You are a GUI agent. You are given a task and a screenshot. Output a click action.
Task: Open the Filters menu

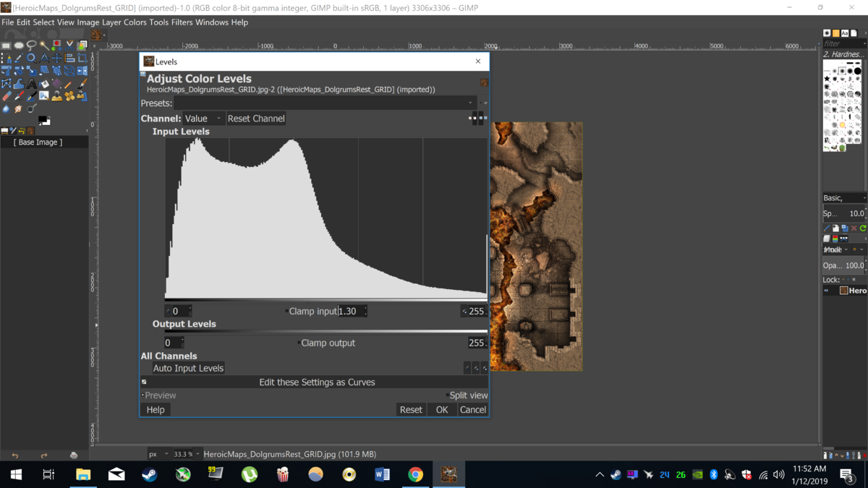click(x=182, y=22)
